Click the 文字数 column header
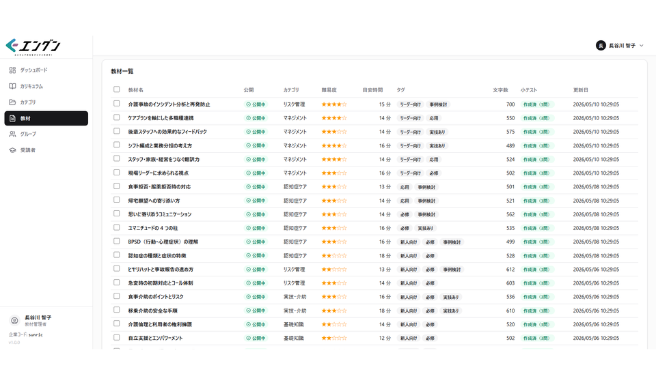Screen dimensions: 656x385 pos(500,90)
